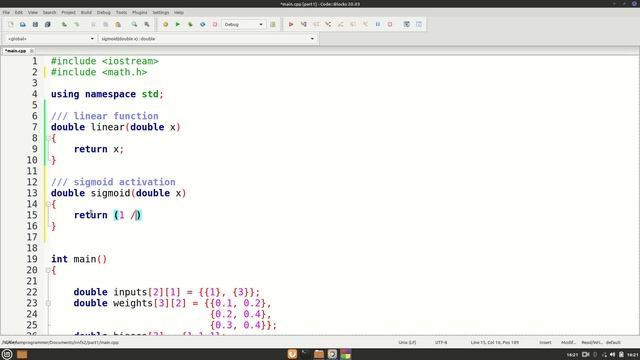This screenshot has height=360, width=640.
Task: Undo the last edit via toolbar
Action: tap(64, 24)
